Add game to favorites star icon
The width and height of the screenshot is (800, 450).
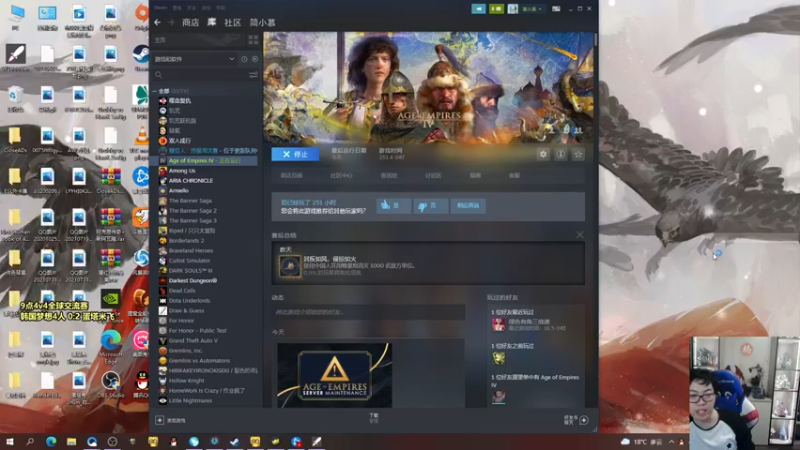(578, 154)
